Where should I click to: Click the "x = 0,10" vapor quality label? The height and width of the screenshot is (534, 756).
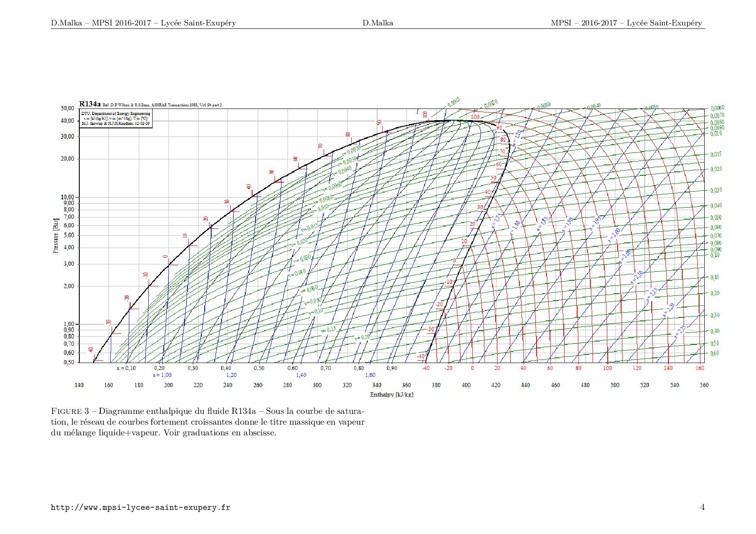(126, 368)
